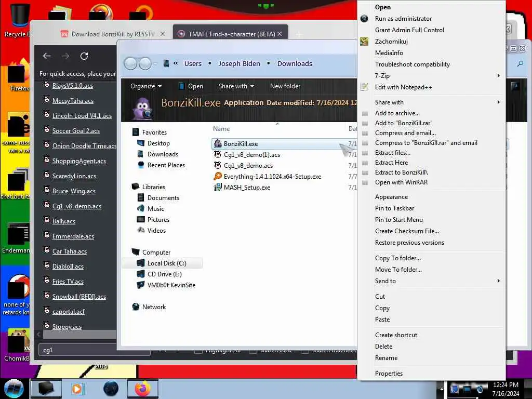Reload the Firefox page
The image size is (532, 399).
84,56
